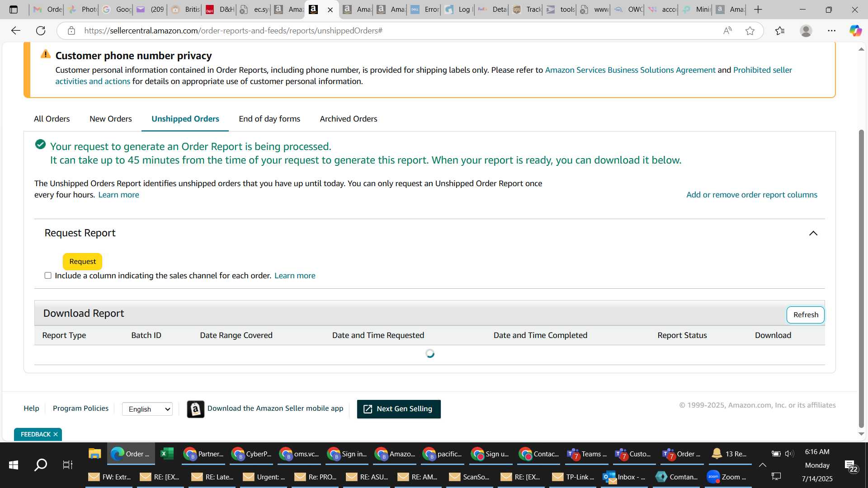Viewport: 868px width, 488px height.
Task: Open the browser profile avatar
Action: click(806, 31)
